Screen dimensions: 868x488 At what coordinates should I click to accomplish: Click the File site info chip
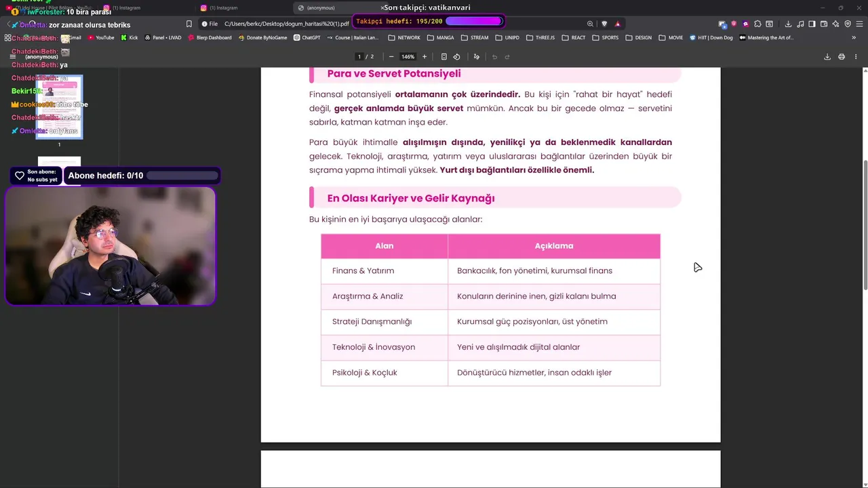coord(210,24)
